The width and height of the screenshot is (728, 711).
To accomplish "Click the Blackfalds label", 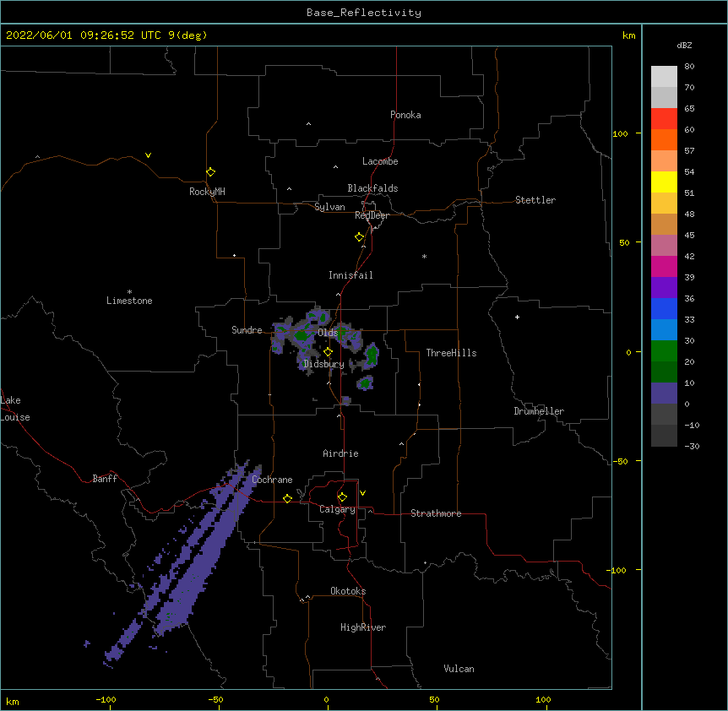I will click(x=372, y=188).
